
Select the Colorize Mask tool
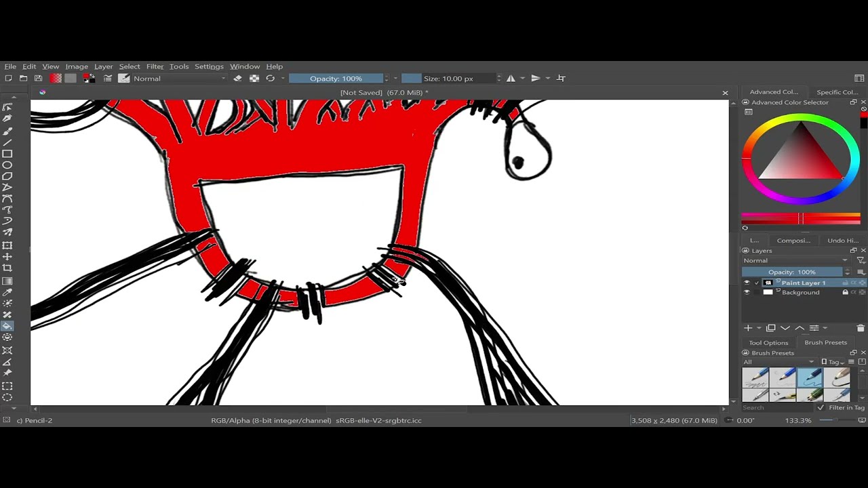click(7, 304)
